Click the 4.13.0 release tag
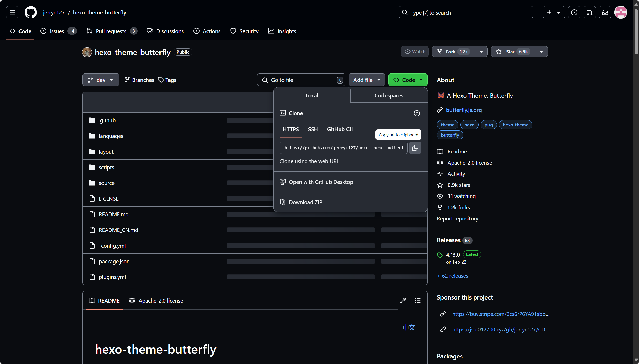The height and width of the screenshot is (364, 639). (453, 255)
